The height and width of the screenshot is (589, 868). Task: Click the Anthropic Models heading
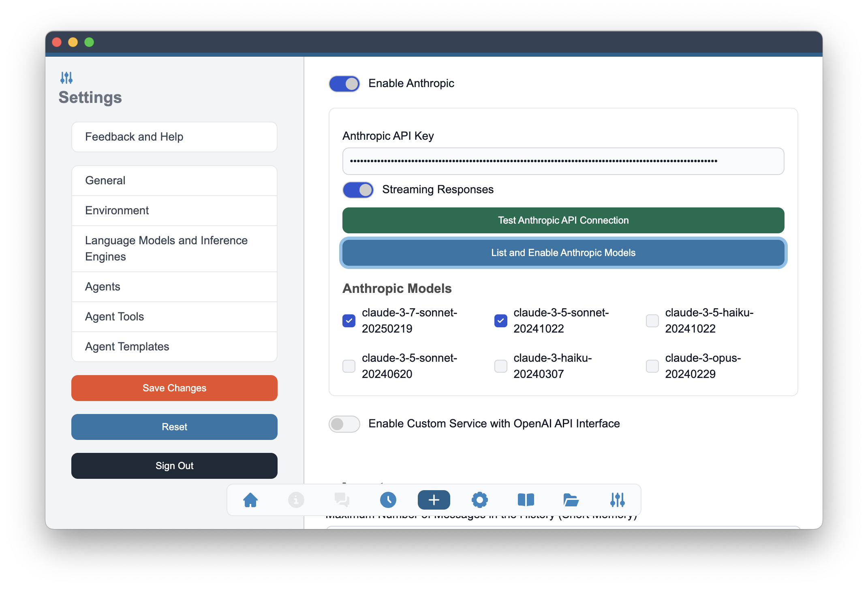(397, 288)
